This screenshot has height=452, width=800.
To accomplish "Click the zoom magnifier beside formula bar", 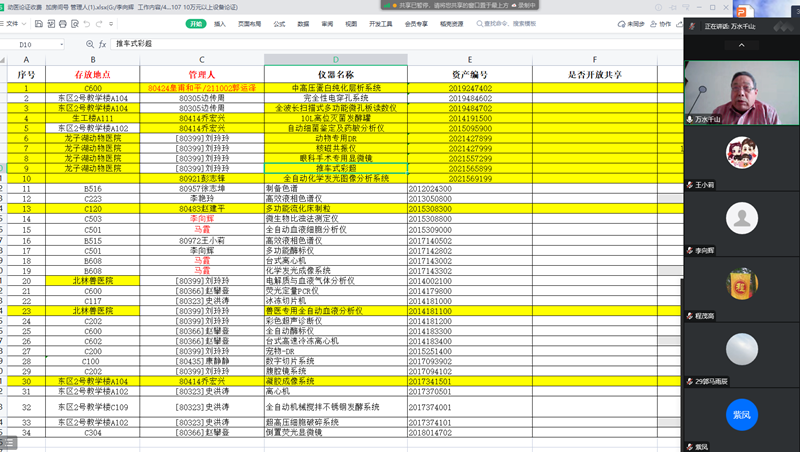I will pos(89,45).
